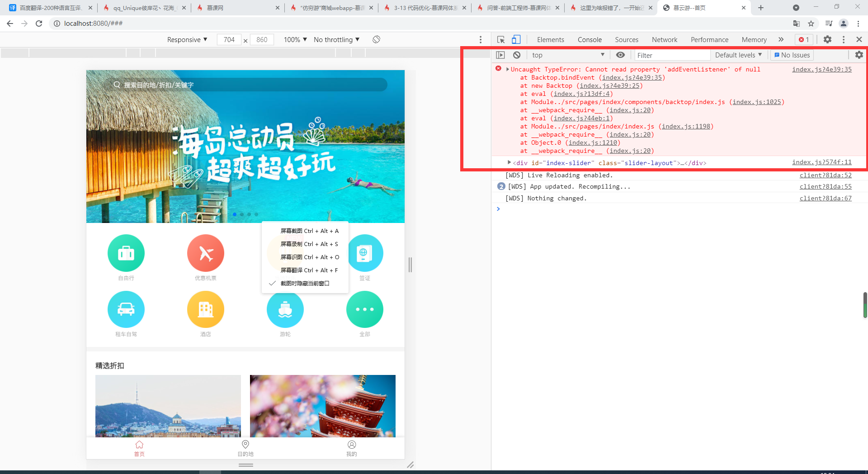868x474 pixels.
Task: Show the console sidebar
Action: pos(500,55)
